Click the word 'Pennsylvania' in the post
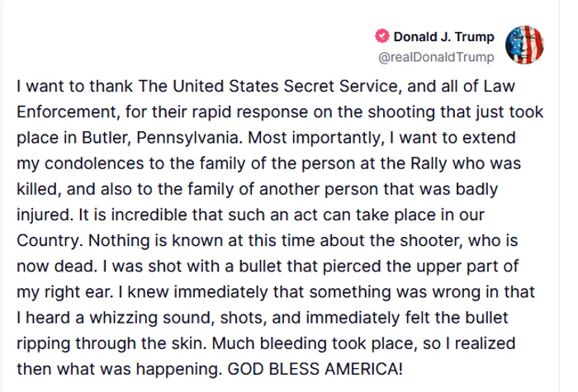578x392 pixels. pyautogui.click(x=187, y=138)
